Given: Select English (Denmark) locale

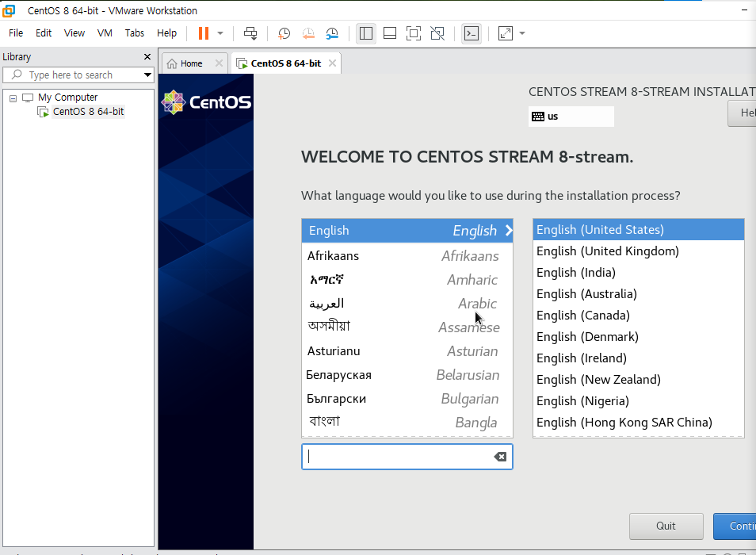Looking at the screenshot, I should (639, 337).
